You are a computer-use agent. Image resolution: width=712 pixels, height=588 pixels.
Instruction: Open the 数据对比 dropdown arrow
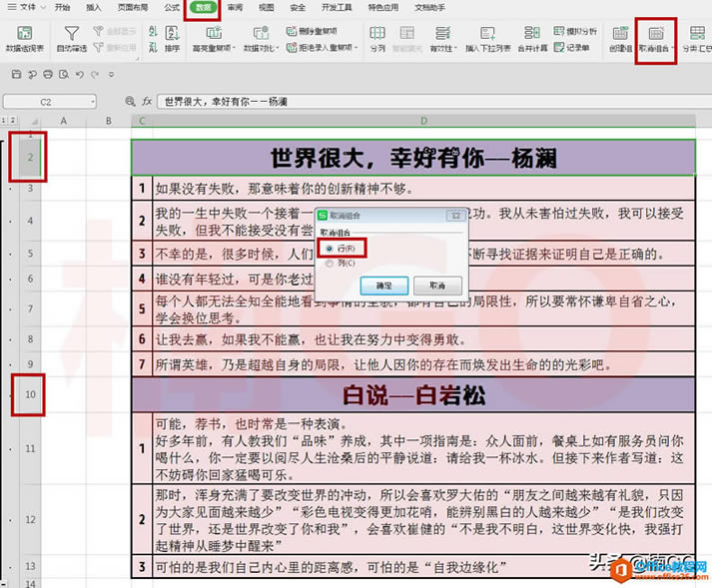(x=277, y=48)
